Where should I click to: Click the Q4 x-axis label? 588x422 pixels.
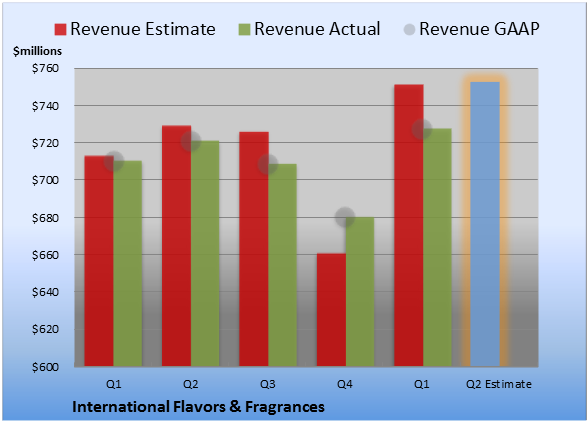coord(345,384)
